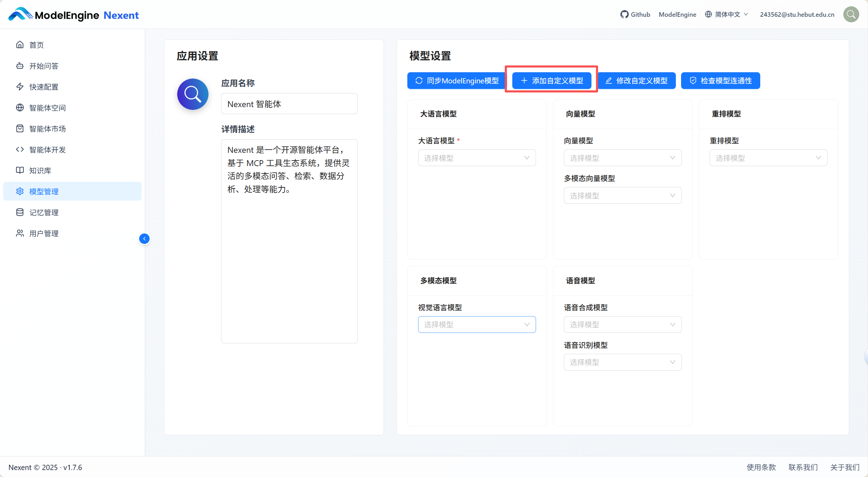Collapse the sidebar with blue arrow

144,239
